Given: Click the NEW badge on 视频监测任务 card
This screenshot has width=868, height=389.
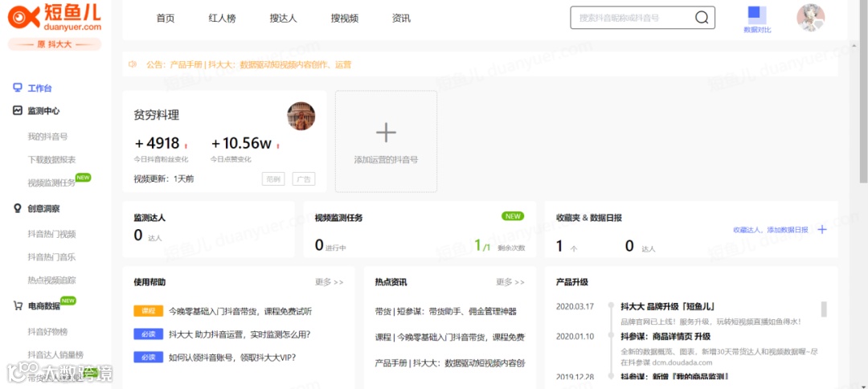Looking at the screenshot, I should 513,216.
